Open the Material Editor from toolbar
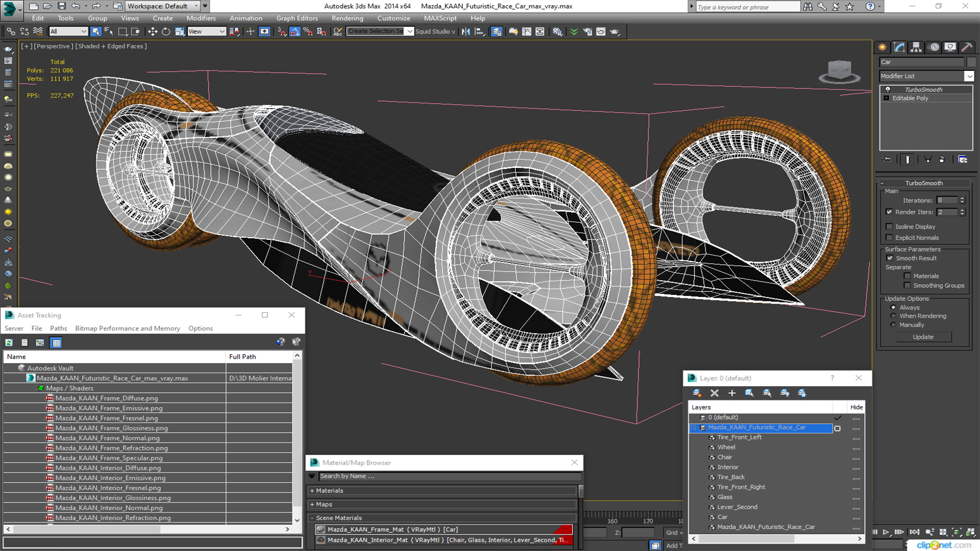The height and width of the screenshot is (551, 980). click(557, 32)
